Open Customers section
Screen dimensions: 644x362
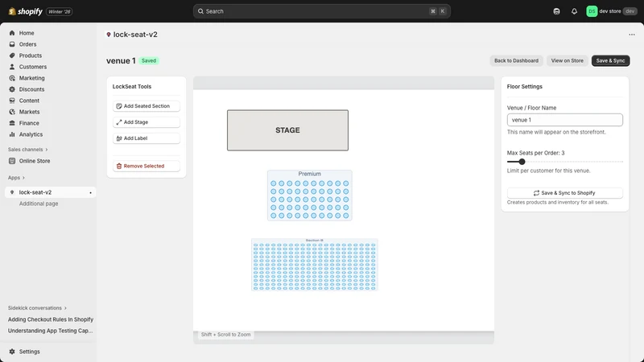pyautogui.click(x=32, y=67)
